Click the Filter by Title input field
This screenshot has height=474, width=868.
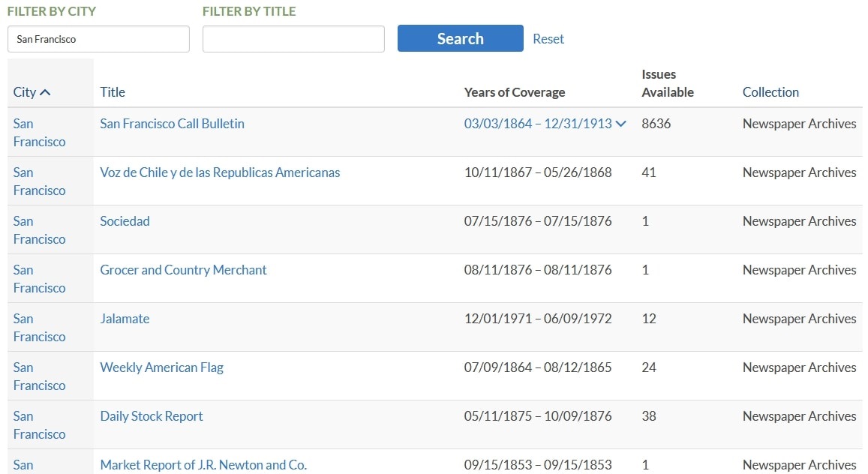293,39
